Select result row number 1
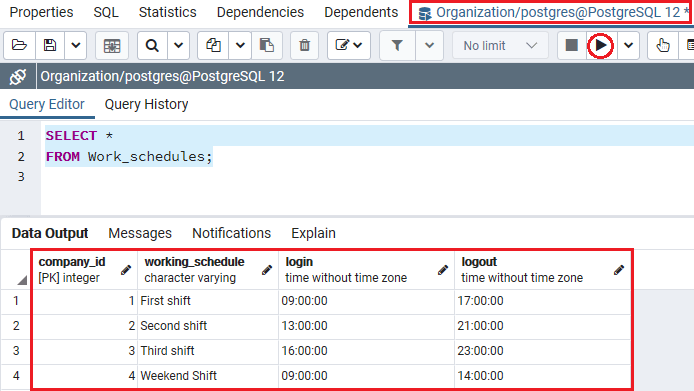Screen dimensions: 694x391 pyautogui.click(x=16, y=301)
